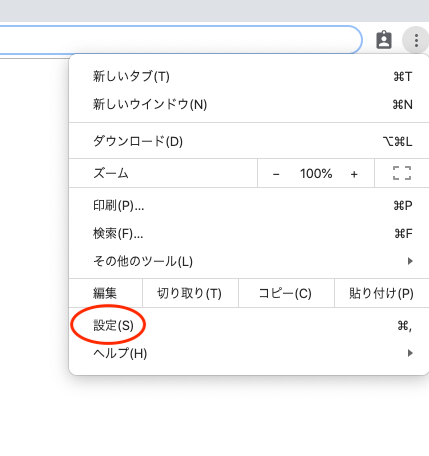Choose 検索(F)... from the menu
Screen dimensions: 429x456
[x=249, y=234]
